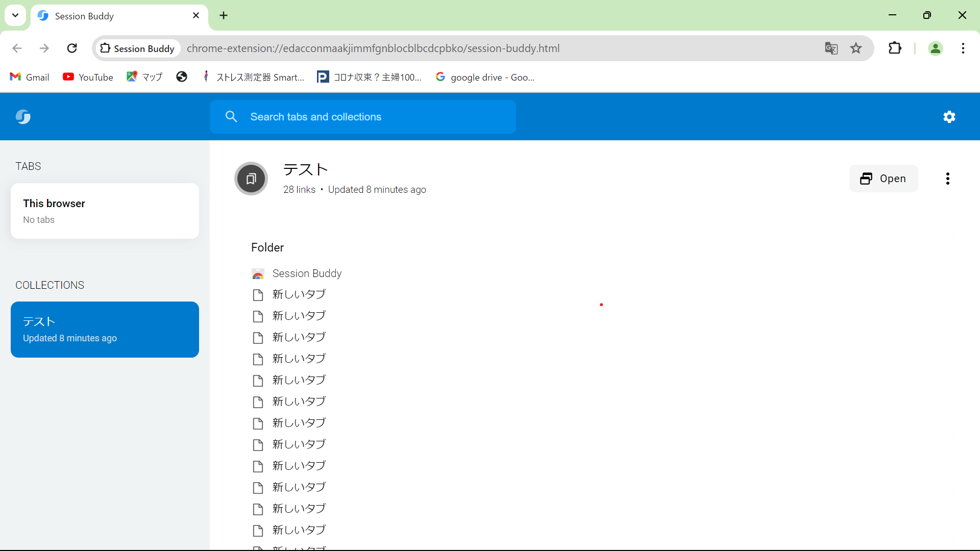Bookmark this page with the star icon

(x=855, y=48)
